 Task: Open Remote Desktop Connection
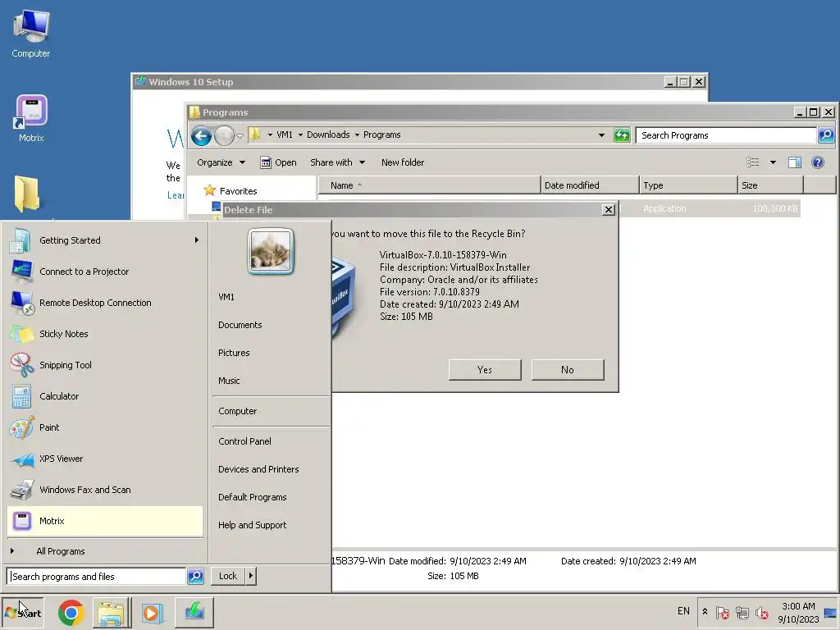(x=105, y=303)
